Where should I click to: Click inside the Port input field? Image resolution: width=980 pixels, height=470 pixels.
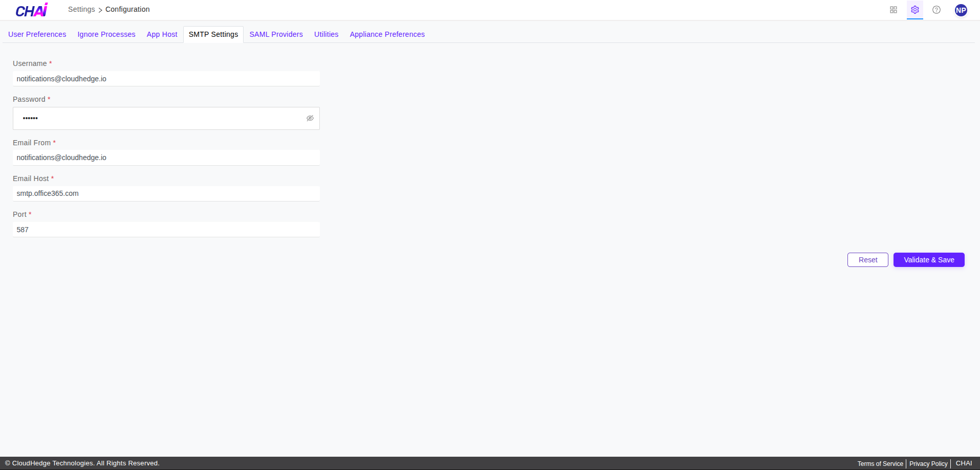pyautogui.click(x=166, y=229)
